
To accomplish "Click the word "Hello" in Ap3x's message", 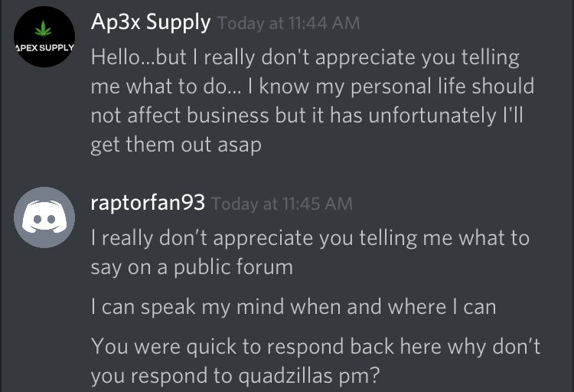I will click(x=113, y=57).
